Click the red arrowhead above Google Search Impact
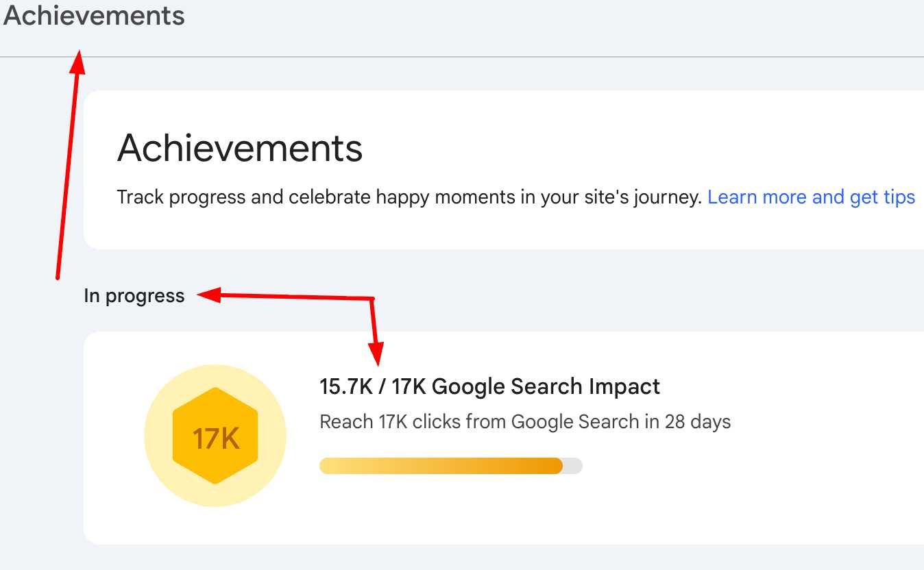This screenshot has width=924, height=570. coord(377,354)
